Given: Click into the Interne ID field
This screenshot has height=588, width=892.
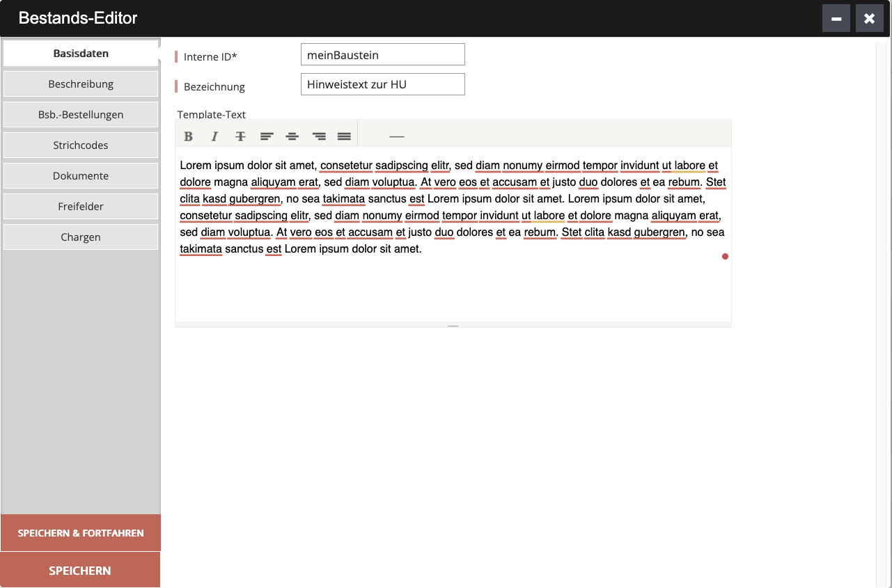Looking at the screenshot, I should 382,55.
